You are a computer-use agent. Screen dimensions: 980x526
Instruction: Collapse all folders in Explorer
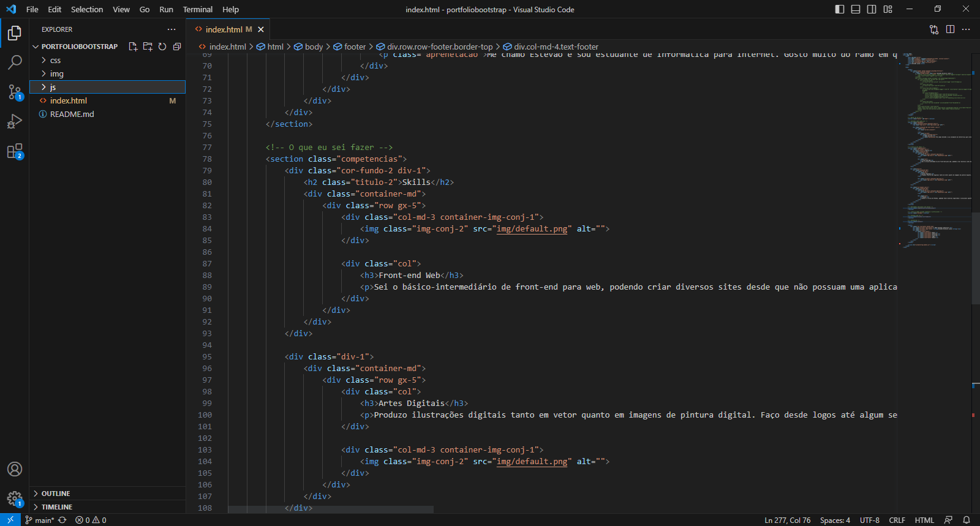click(x=177, y=47)
